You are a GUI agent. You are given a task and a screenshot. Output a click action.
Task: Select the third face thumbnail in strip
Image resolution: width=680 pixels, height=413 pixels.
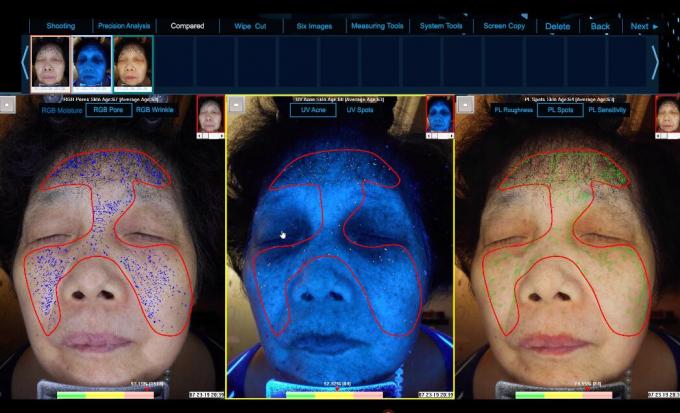[133, 64]
